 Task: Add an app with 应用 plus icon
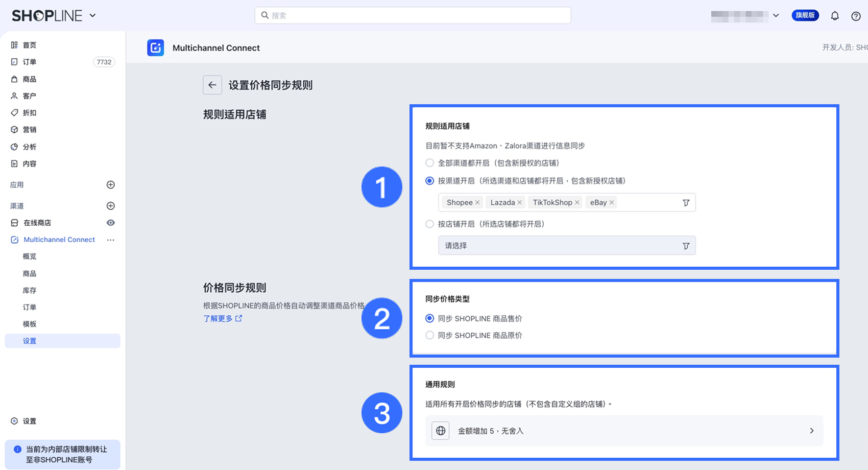click(x=110, y=184)
